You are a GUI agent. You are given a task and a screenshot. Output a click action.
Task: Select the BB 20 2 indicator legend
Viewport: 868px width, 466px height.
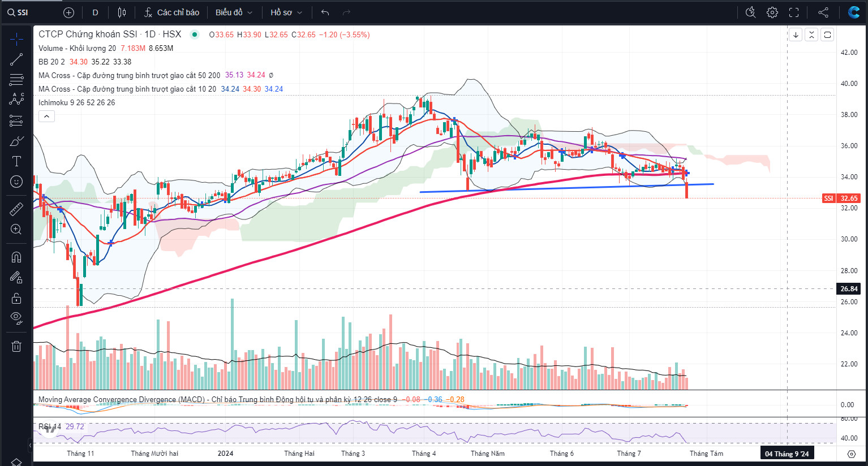point(51,62)
